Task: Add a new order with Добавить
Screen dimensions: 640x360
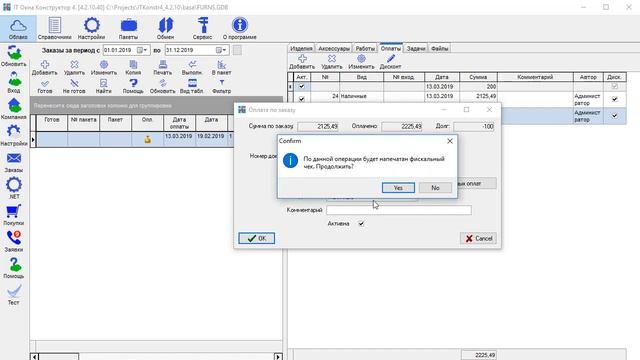Action: tap(44, 68)
